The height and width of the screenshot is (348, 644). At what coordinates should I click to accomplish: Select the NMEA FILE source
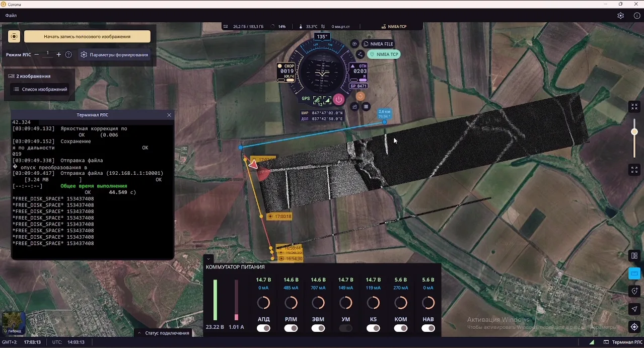click(x=378, y=44)
